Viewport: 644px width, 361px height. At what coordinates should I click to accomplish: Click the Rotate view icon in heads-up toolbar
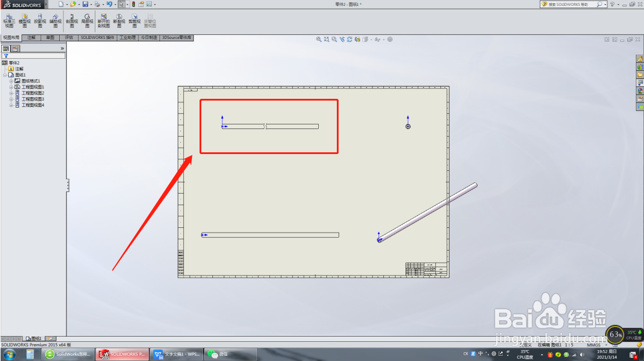350,40
